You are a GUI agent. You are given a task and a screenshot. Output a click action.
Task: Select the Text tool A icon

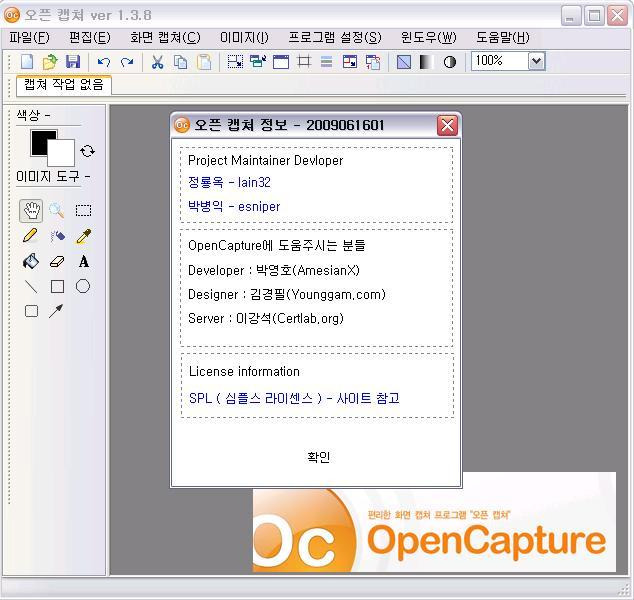[84, 262]
